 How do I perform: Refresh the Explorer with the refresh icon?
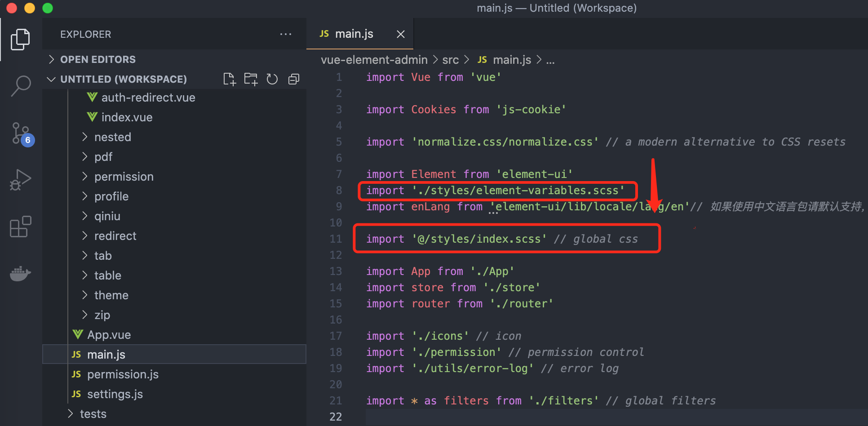point(272,79)
